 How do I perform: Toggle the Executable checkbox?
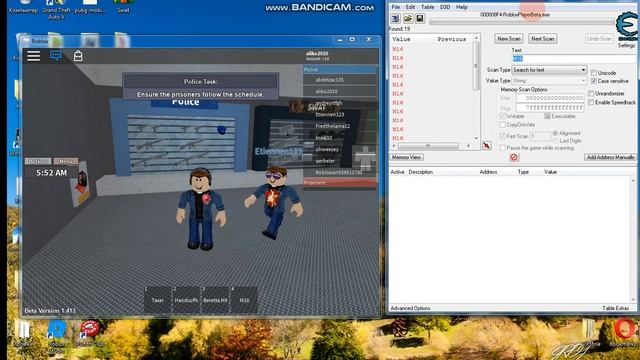[x=547, y=116]
